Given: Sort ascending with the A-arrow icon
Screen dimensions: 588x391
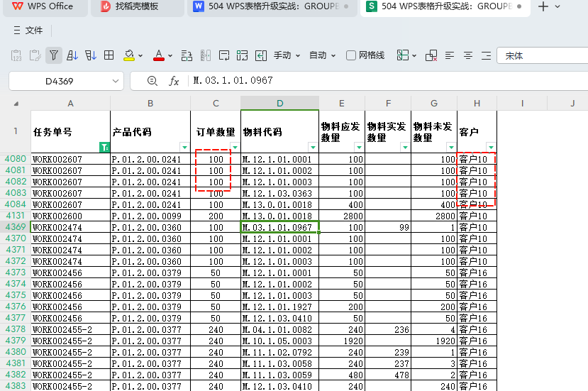Looking at the screenshot, I should [x=72, y=55].
